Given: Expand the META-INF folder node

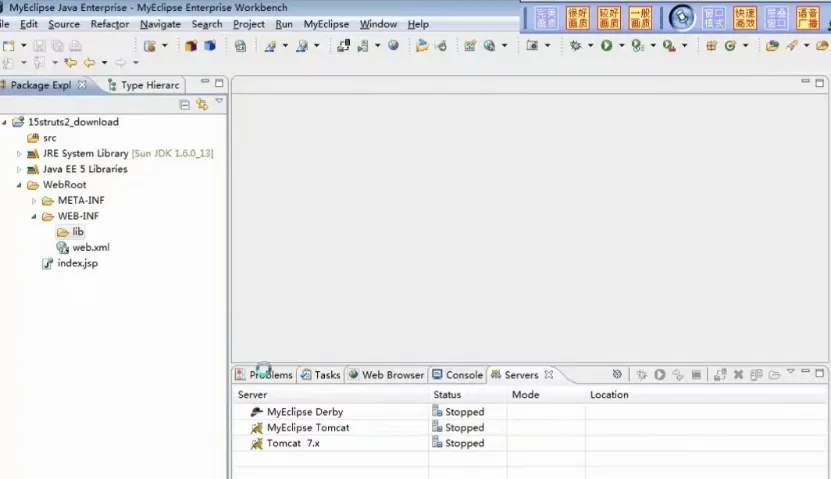Looking at the screenshot, I should (34, 201).
